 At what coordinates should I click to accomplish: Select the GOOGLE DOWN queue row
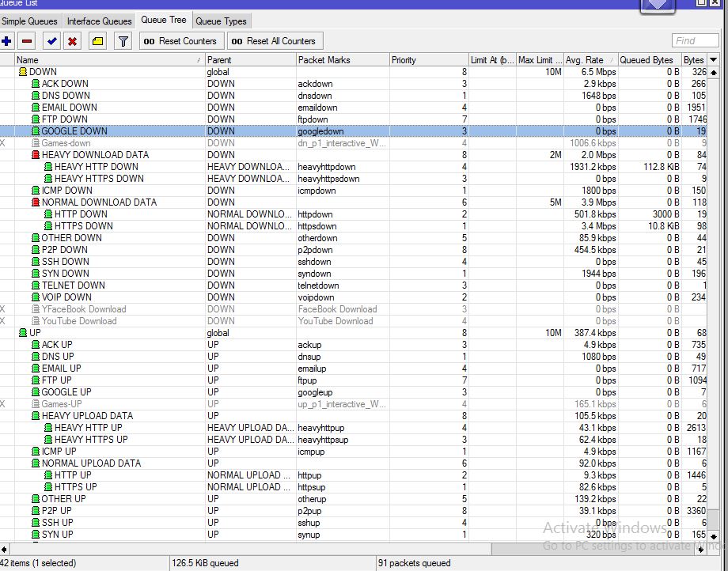coord(354,131)
